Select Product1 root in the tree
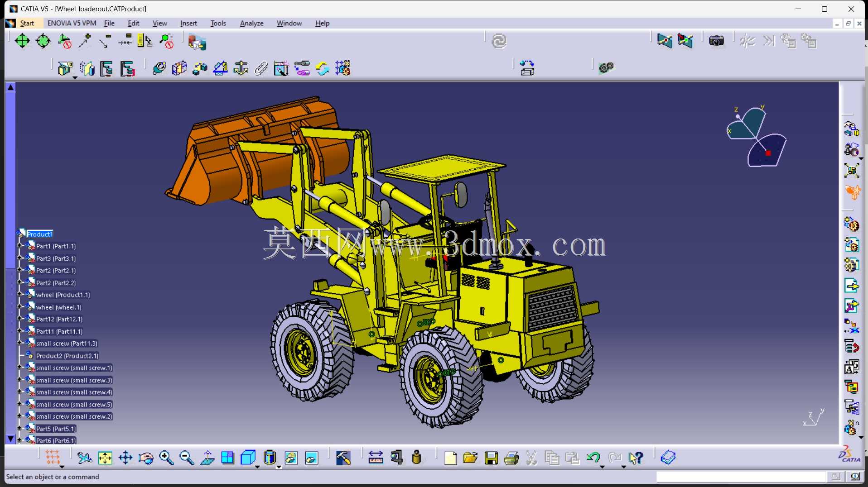 pos(39,234)
